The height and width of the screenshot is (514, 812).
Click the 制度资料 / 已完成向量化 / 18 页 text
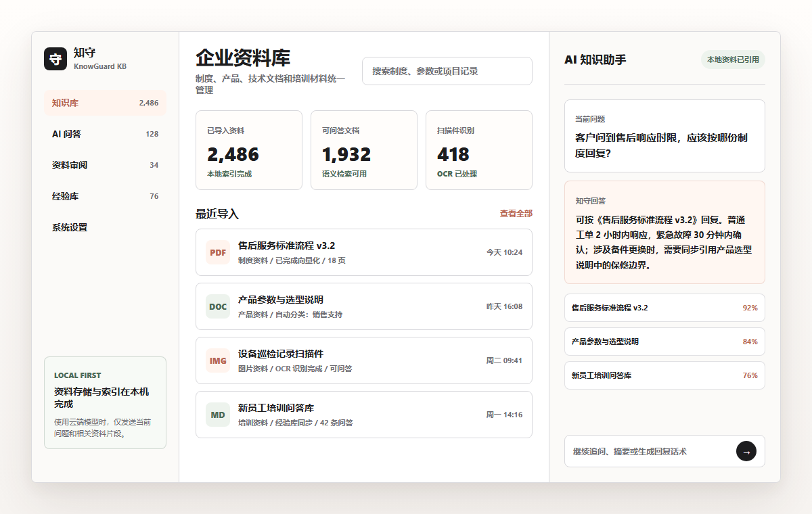pos(292,260)
